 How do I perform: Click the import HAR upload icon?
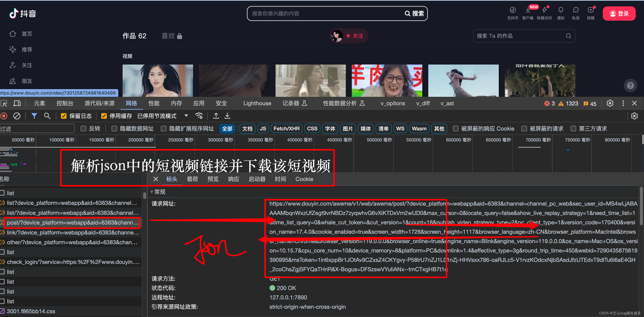(x=216, y=116)
